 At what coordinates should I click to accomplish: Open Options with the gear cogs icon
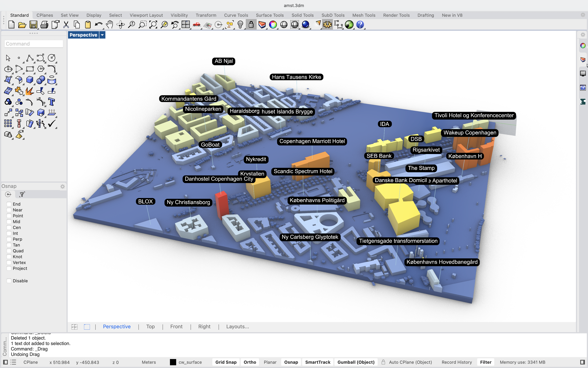tap(327, 25)
